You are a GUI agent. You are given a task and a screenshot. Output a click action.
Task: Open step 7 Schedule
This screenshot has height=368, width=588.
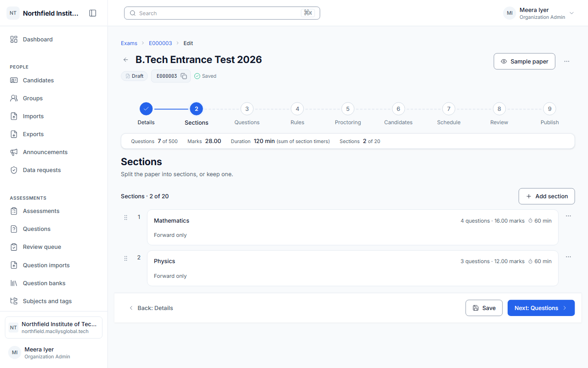click(x=449, y=114)
